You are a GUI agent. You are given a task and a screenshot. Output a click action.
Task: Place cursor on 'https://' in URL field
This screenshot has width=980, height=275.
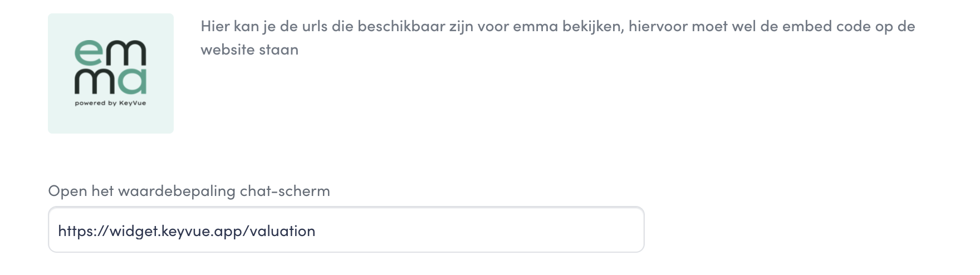[x=83, y=230]
